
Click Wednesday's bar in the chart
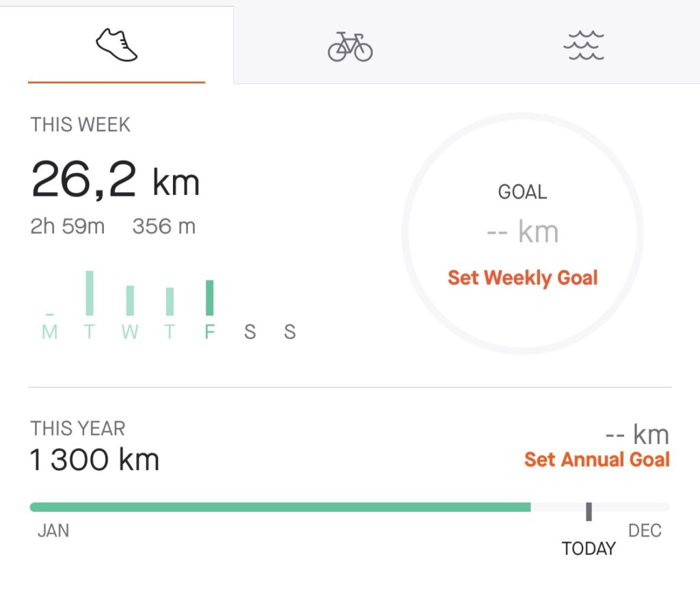coord(130,300)
